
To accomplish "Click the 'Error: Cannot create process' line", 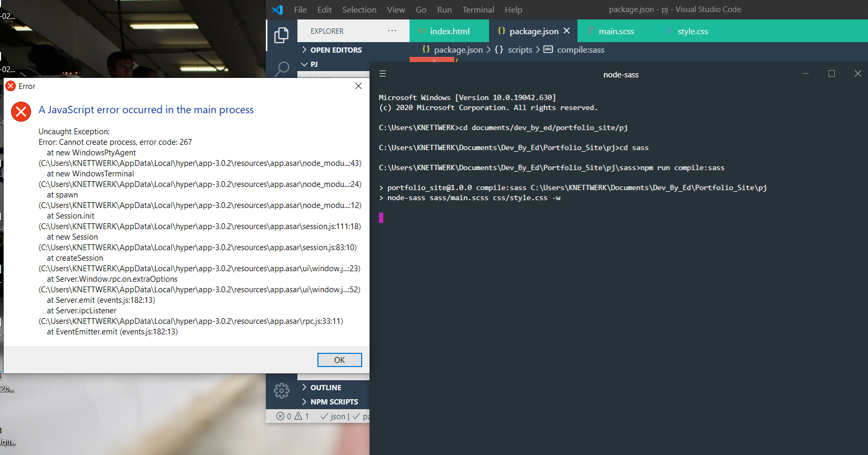I will [115, 142].
